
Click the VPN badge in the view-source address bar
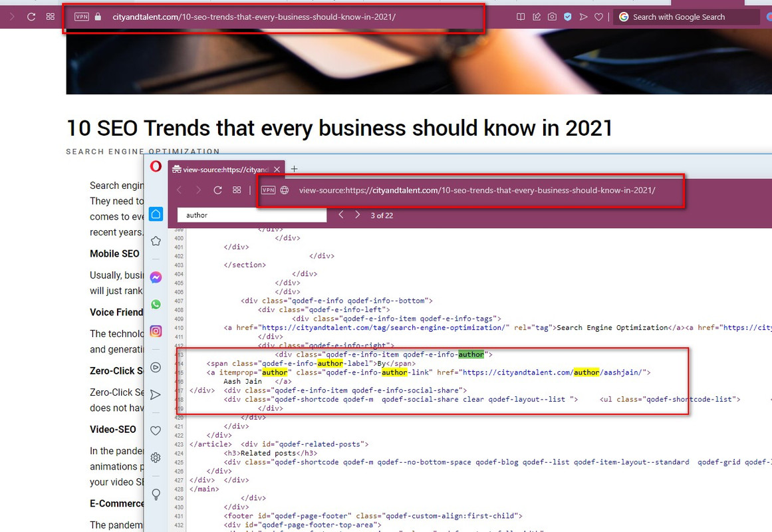(269, 190)
